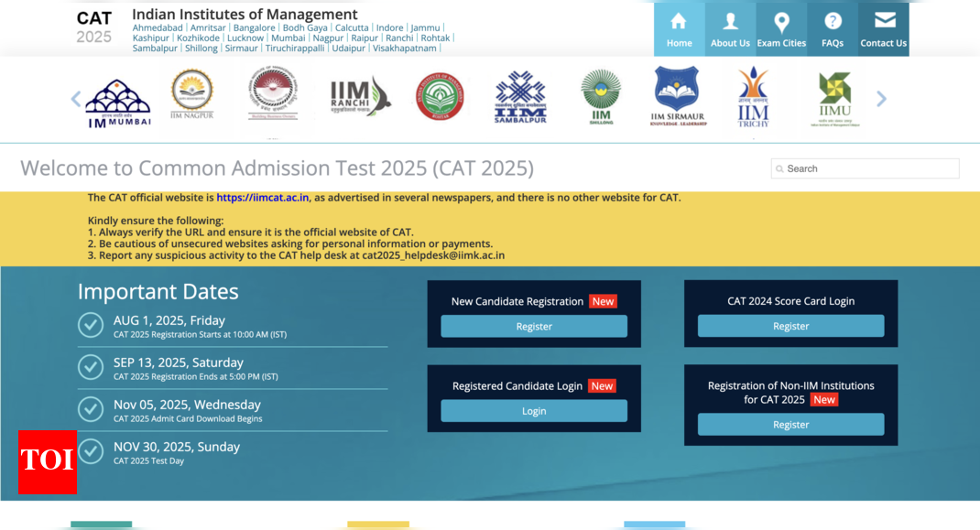Click the IIM Sambalpur logo

point(520,97)
